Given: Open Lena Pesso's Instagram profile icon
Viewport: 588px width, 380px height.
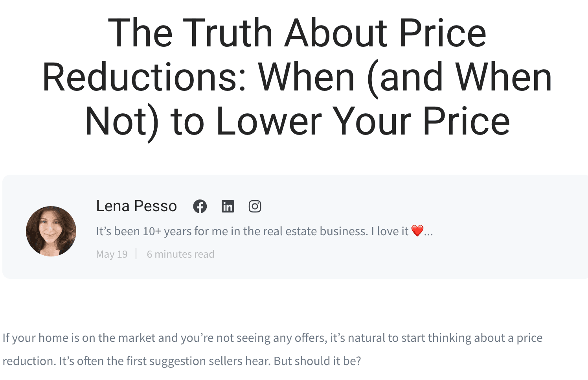Looking at the screenshot, I should click(x=255, y=206).
